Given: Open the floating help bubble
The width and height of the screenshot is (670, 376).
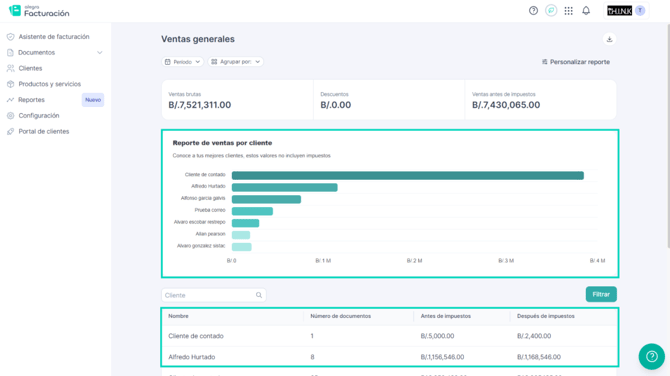Looking at the screenshot, I should click(651, 356).
